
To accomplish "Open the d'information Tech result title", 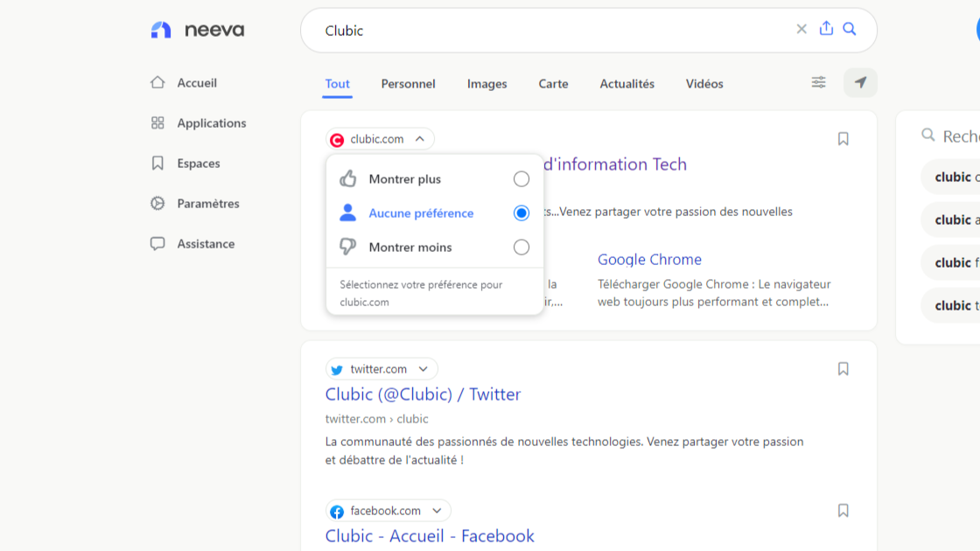I will [x=615, y=164].
